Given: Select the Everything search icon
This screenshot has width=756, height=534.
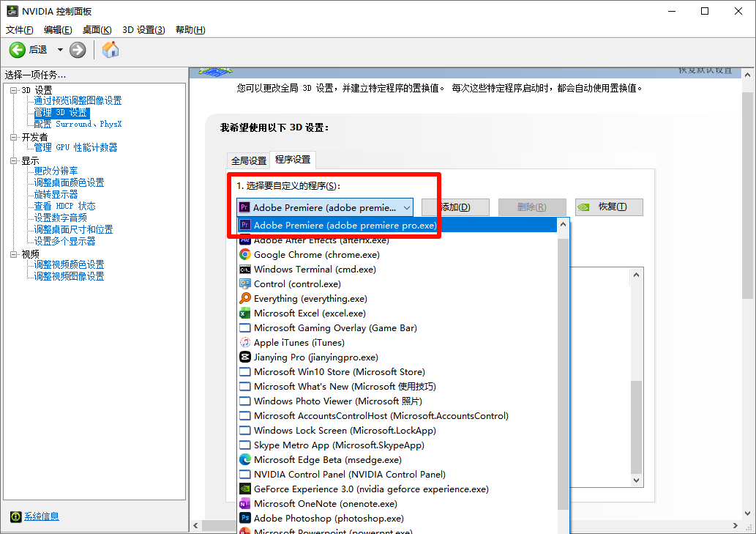Looking at the screenshot, I should click(245, 298).
